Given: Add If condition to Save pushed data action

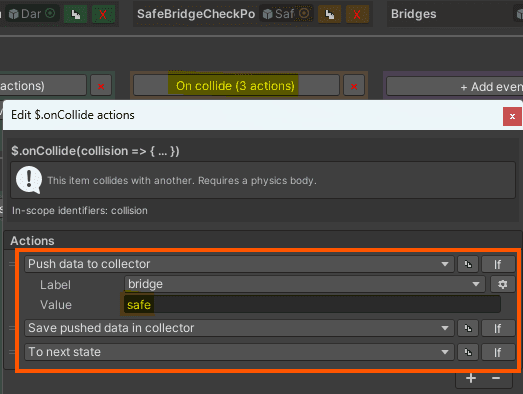Looking at the screenshot, I should [x=498, y=328].
